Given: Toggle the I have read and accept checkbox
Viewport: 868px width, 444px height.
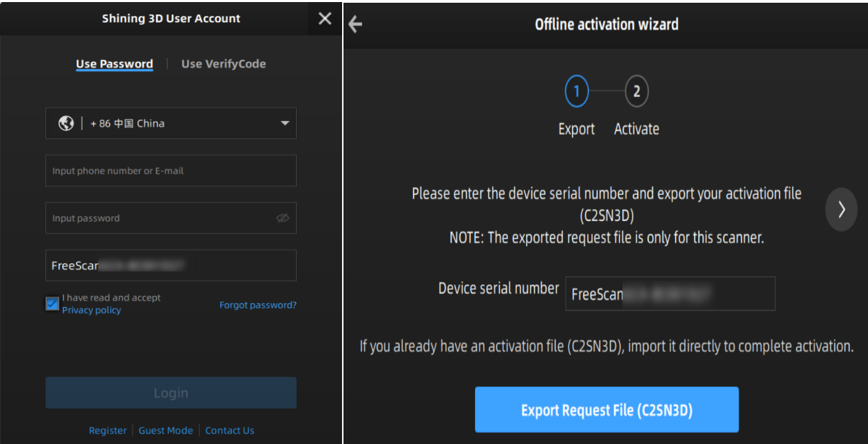Looking at the screenshot, I should (x=52, y=304).
